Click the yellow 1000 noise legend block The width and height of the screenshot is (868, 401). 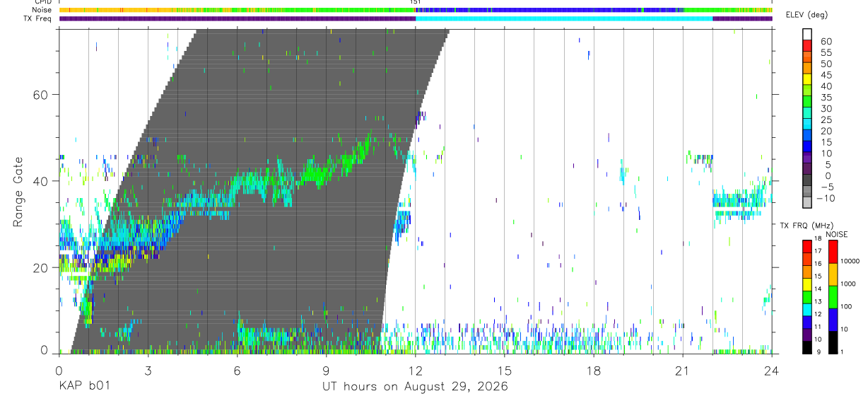tap(832, 274)
